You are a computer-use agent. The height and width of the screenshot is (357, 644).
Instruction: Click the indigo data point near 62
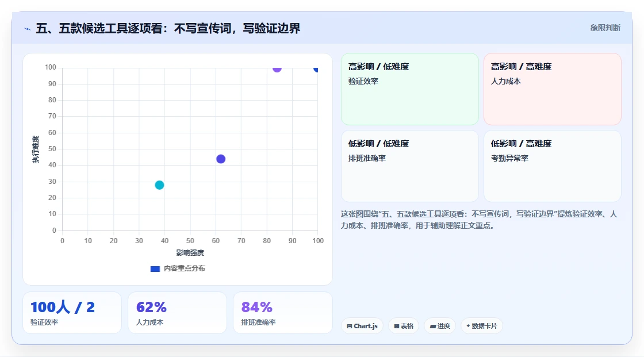pyautogui.click(x=221, y=159)
